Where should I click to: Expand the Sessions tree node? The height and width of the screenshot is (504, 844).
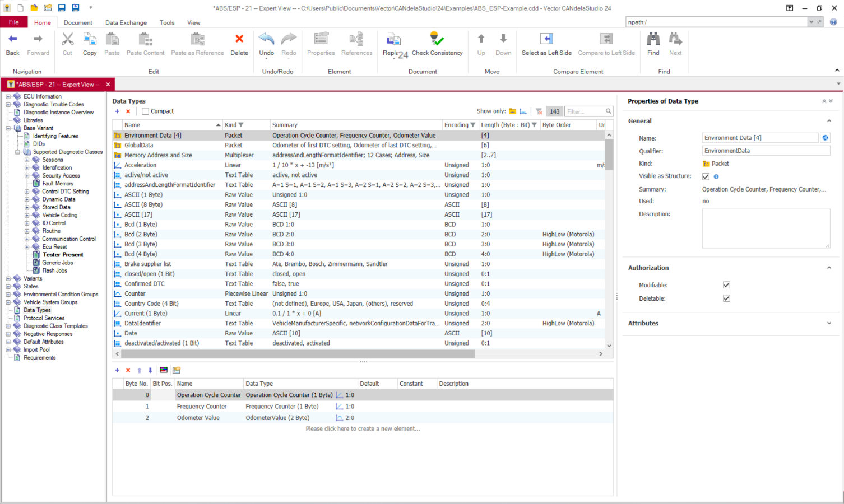[27, 160]
